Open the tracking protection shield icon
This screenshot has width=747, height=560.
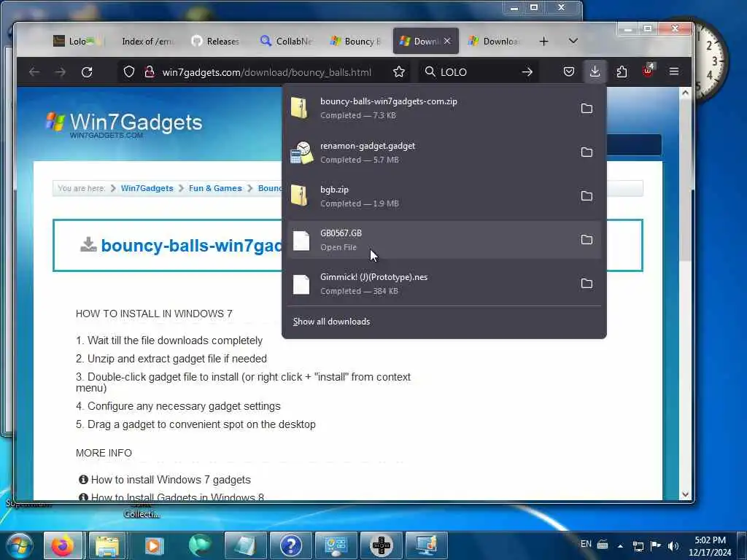pos(129,72)
